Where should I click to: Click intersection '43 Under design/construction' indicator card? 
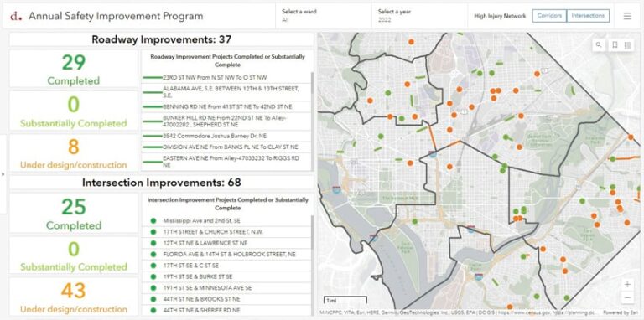[x=74, y=297]
